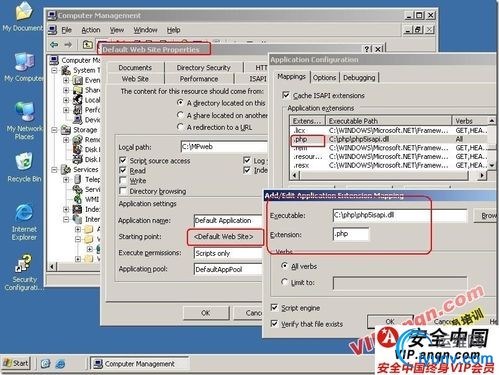
Task: Select Local Users tree node icon
Action: pyautogui.click(x=78, y=100)
